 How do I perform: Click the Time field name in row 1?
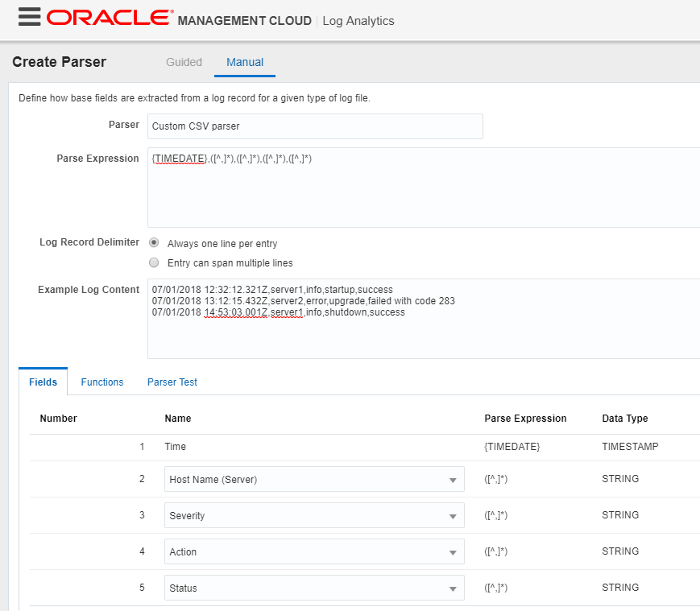(x=175, y=447)
